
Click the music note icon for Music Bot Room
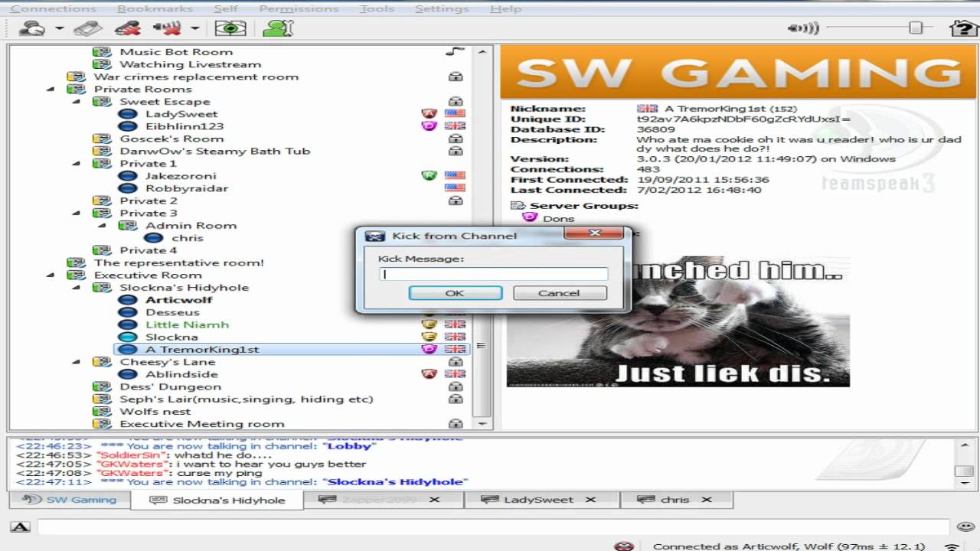[455, 52]
